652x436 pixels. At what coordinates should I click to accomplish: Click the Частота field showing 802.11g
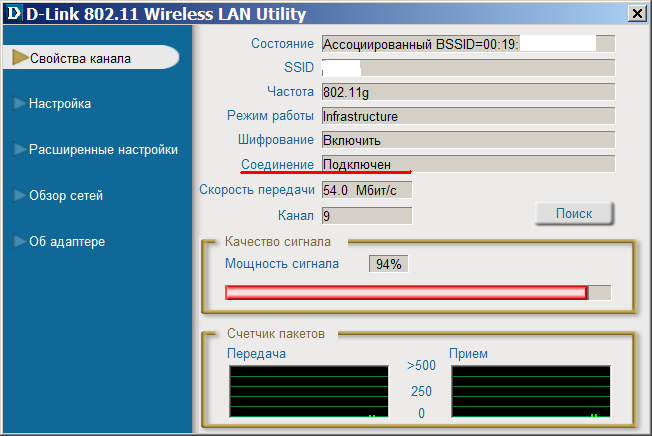[468, 92]
